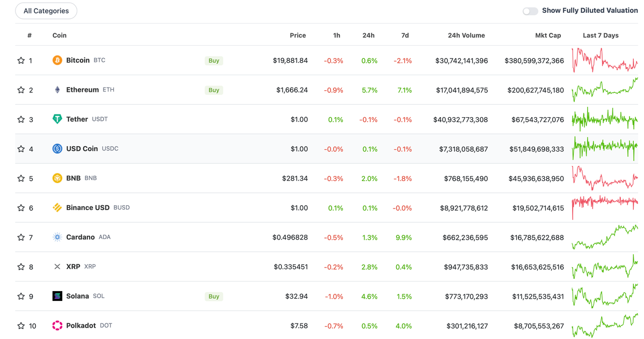
Task: Sort by the Price column header
Action: pos(298,35)
